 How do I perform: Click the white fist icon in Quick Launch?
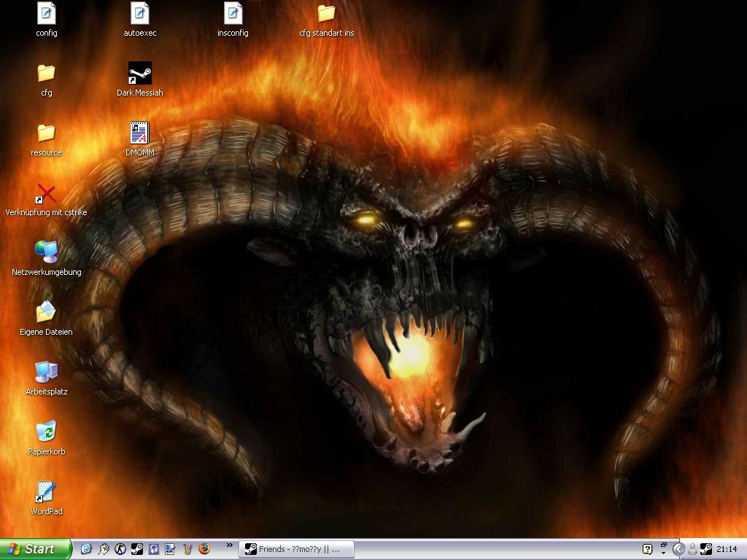pos(103,549)
